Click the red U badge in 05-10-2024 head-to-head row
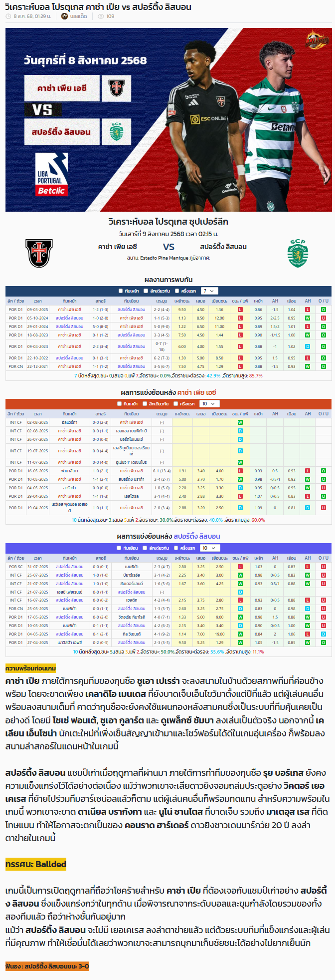Viewport: 335px width, 980px height. (324, 318)
